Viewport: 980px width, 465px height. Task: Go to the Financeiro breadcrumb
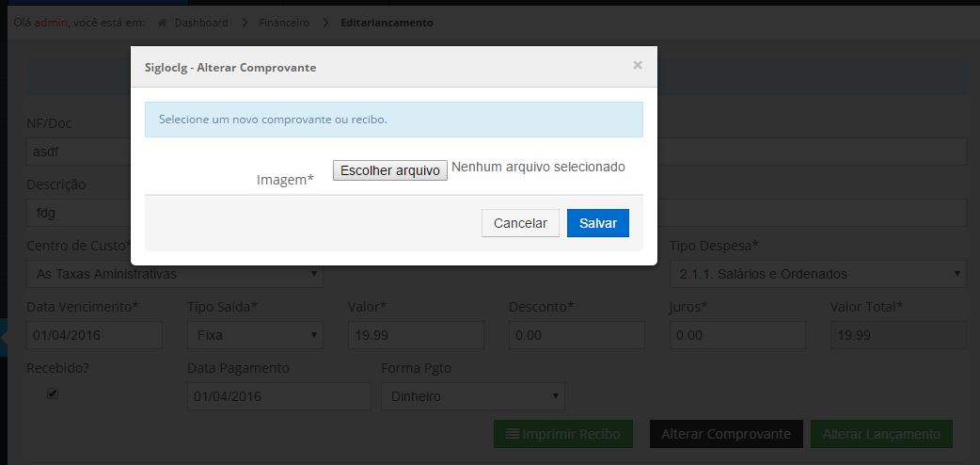[x=284, y=24]
